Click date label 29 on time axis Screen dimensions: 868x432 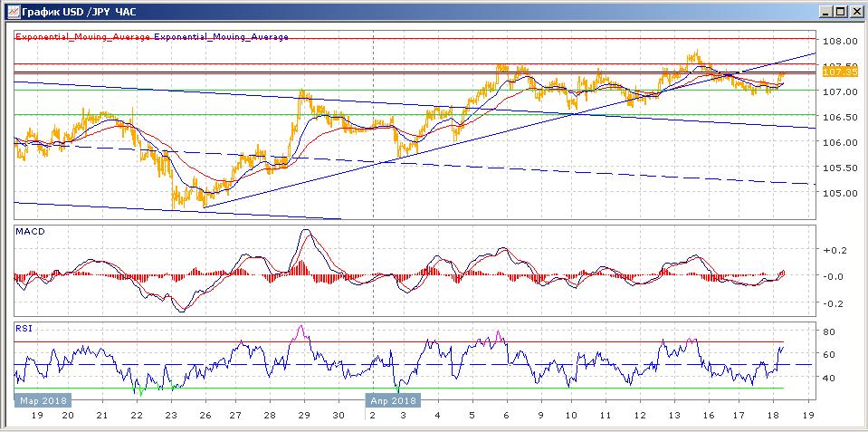click(x=304, y=416)
